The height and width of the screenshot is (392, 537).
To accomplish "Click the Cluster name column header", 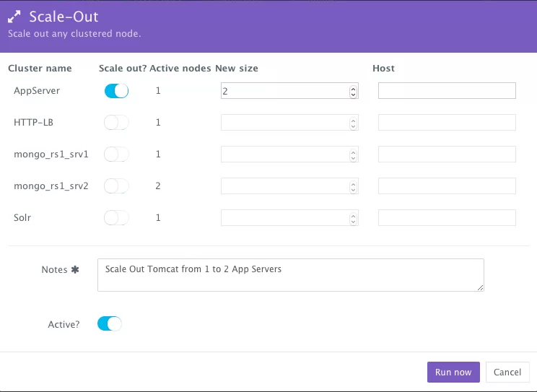I will click(x=40, y=68).
